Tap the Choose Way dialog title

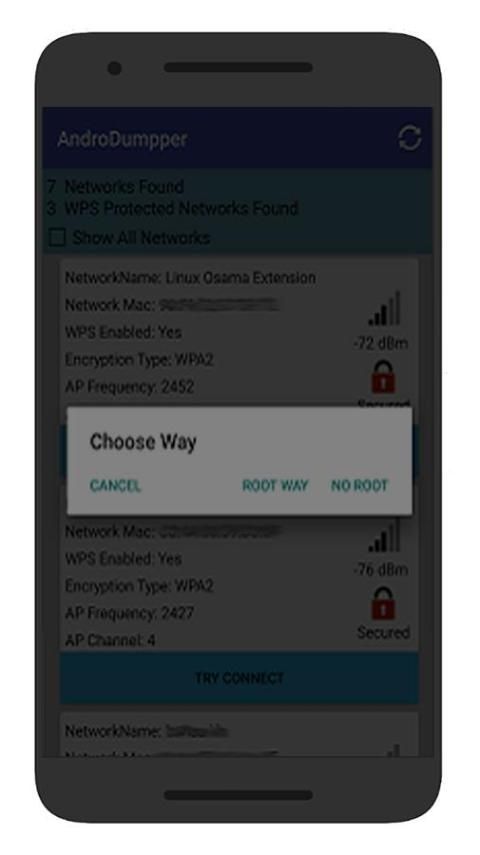click(143, 442)
